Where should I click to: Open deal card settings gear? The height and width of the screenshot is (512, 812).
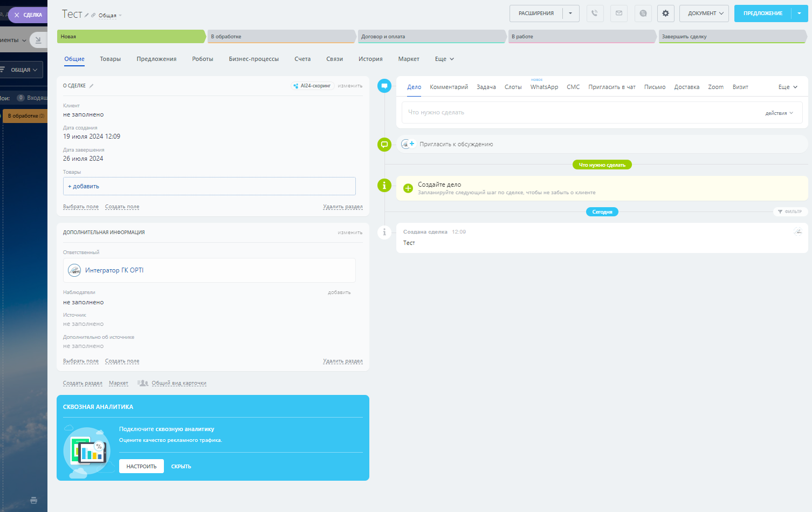[665, 13]
